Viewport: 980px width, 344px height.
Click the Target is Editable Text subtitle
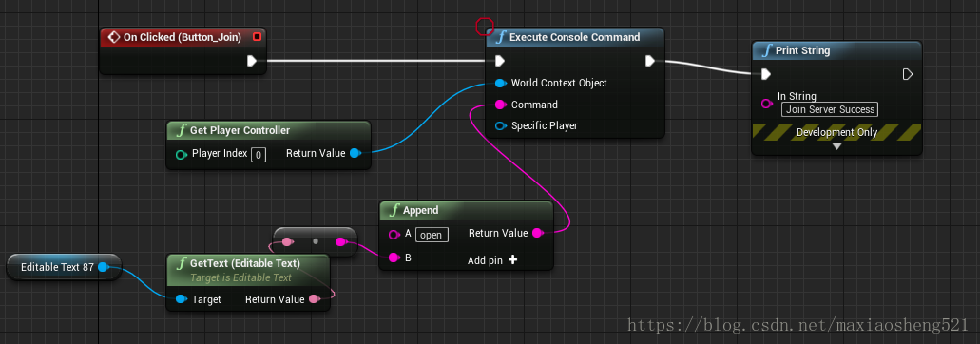pos(240,277)
